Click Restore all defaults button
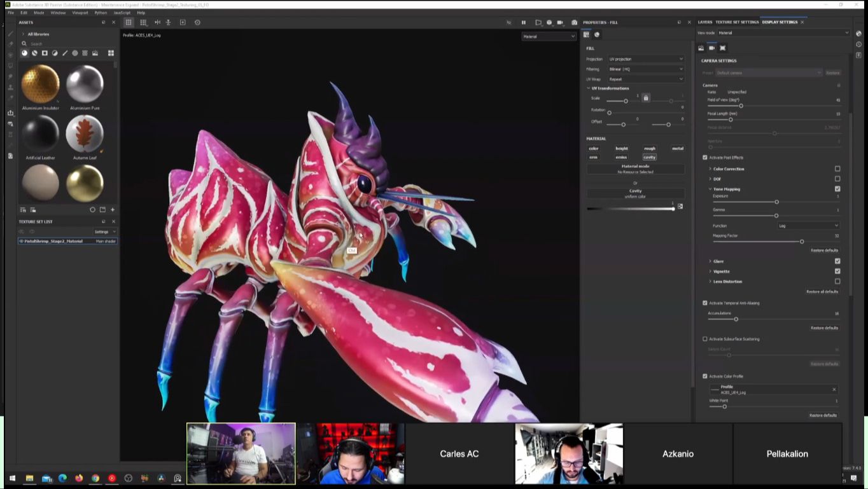Viewport: 868px width, 489px height. [x=822, y=292]
